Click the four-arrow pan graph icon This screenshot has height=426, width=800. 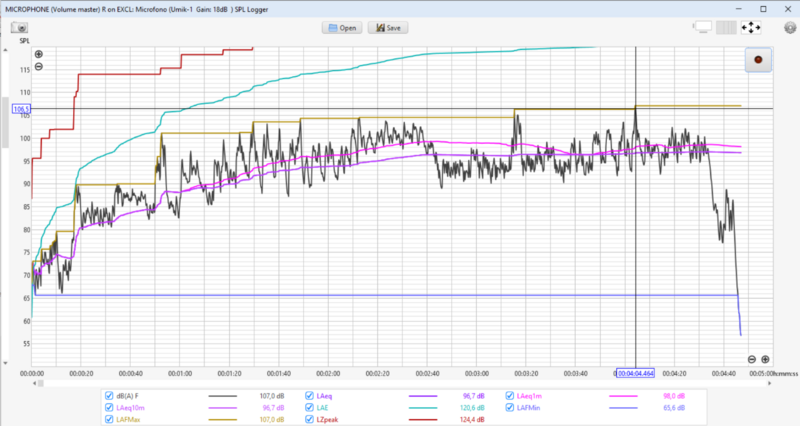click(x=751, y=28)
